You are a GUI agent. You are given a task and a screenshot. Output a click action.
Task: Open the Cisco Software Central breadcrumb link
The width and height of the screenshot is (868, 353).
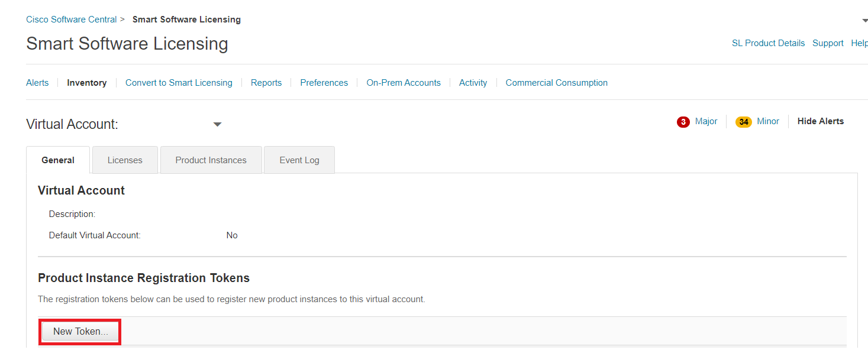[x=71, y=20]
